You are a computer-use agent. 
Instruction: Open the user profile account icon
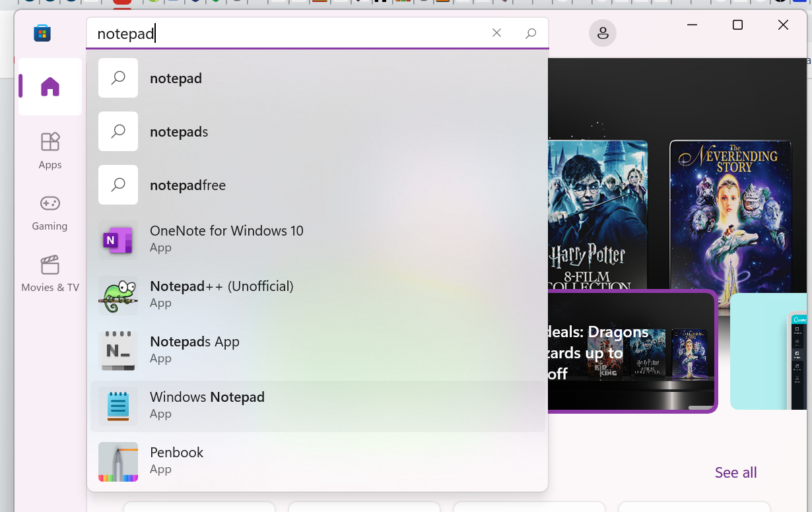tap(603, 33)
